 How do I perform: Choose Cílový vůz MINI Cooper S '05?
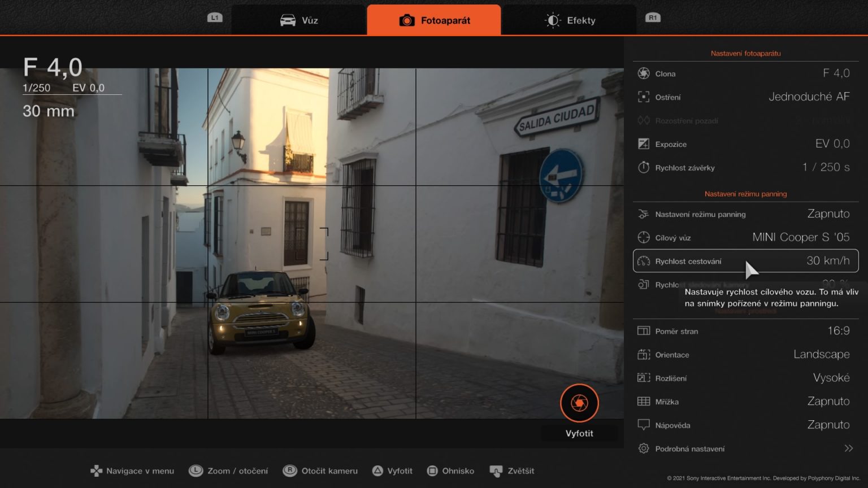pyautogui.click(x=801, y=237)
